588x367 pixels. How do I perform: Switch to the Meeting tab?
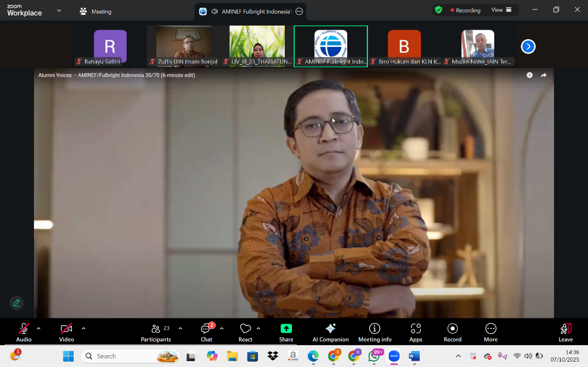(95, 11)
